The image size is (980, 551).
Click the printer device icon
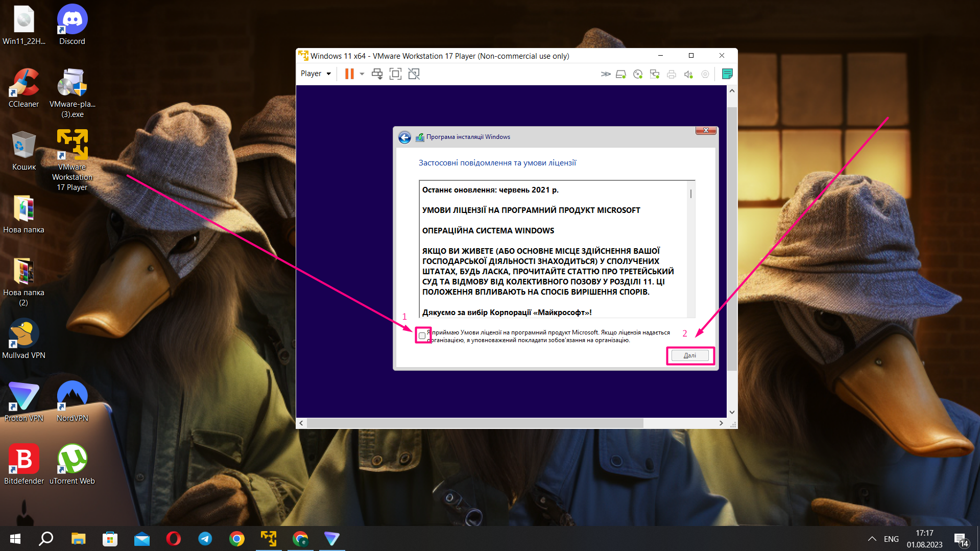coord(672,74)
